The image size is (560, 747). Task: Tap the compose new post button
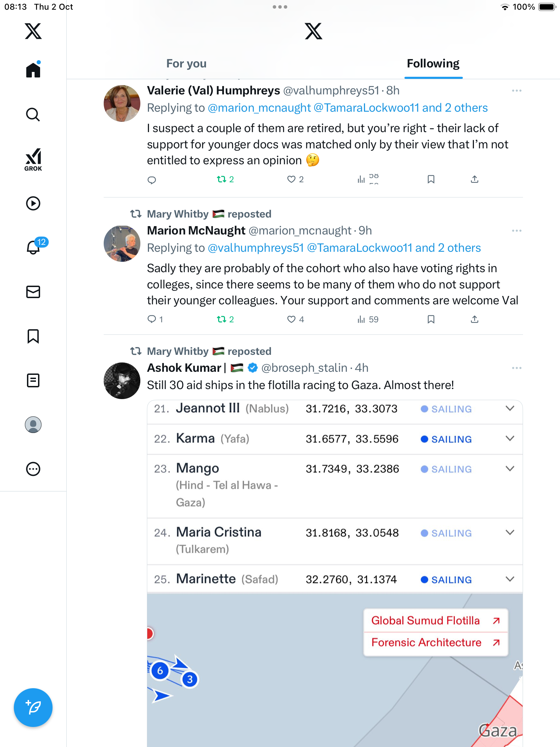[33, 707]
